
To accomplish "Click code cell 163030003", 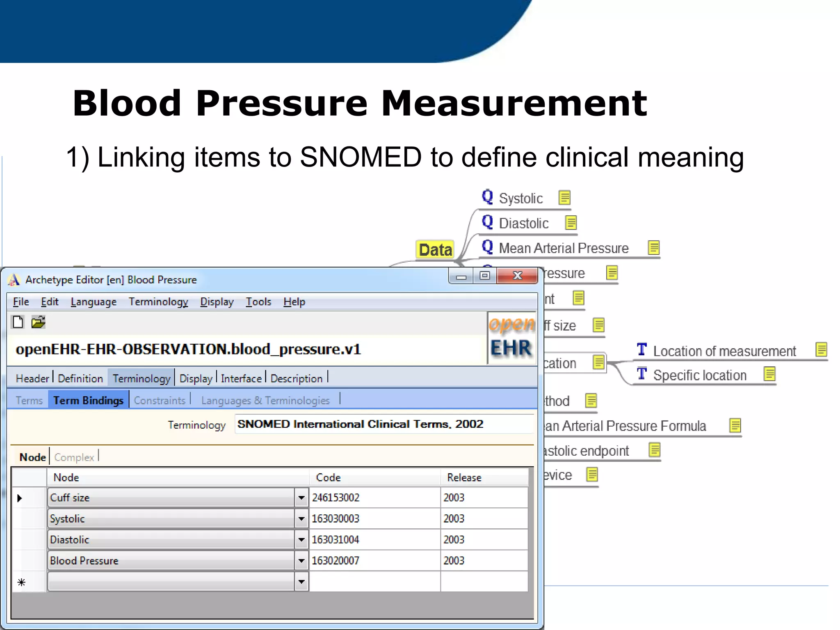I will pyautogui.click(x=375, y=518).
